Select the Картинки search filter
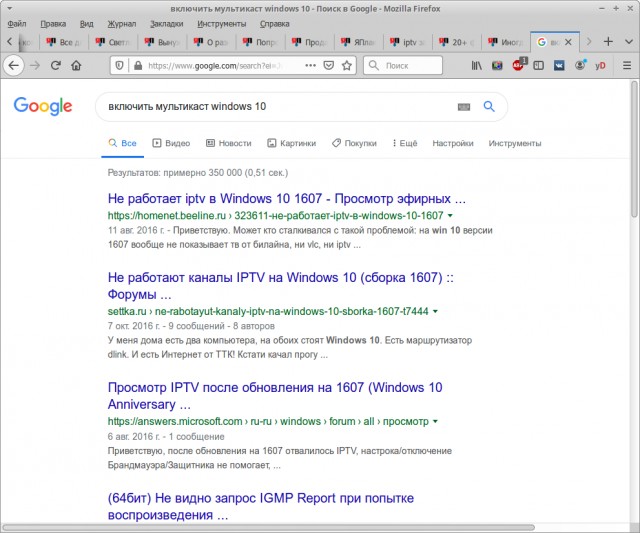The image size is (640, 533). pyautogui.click(x=291, y=143)
